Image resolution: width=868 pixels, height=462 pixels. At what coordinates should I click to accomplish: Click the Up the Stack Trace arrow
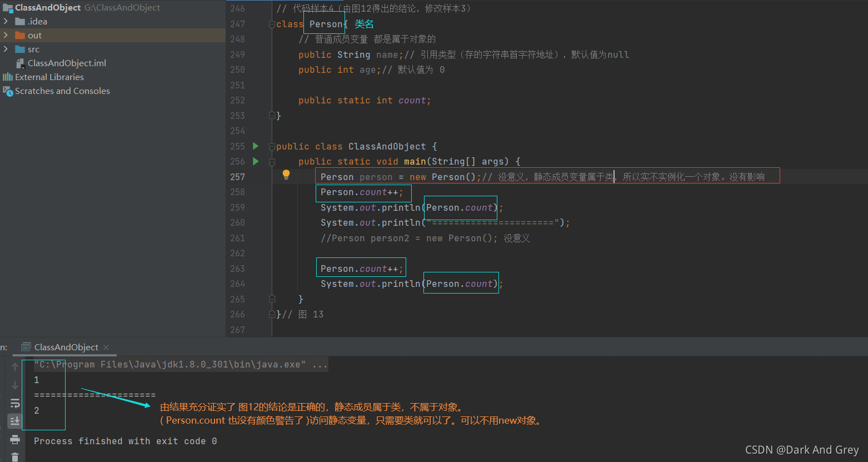click(x=15, y=367)
